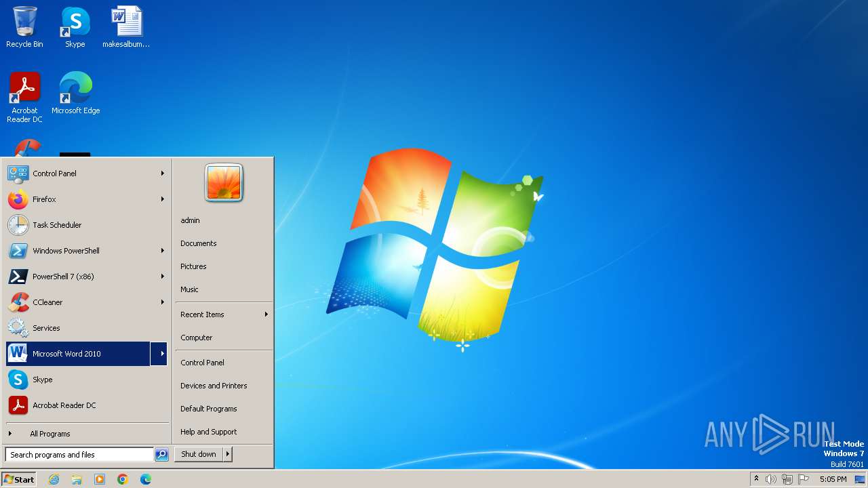Open Action Center flag tray icon
Viewport: 868px width, 488px height.
[804, 479]
